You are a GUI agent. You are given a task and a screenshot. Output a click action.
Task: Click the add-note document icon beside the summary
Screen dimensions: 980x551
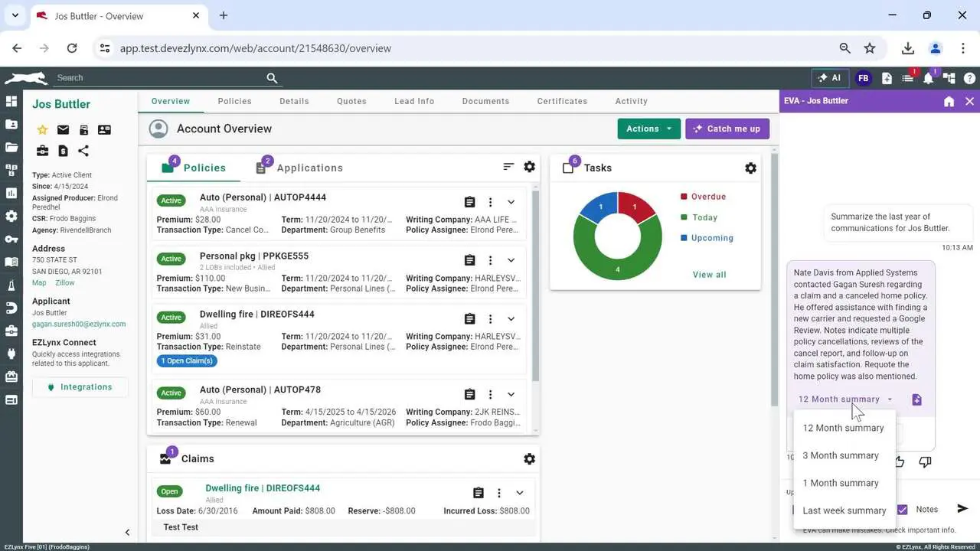[x=916, y=399]
